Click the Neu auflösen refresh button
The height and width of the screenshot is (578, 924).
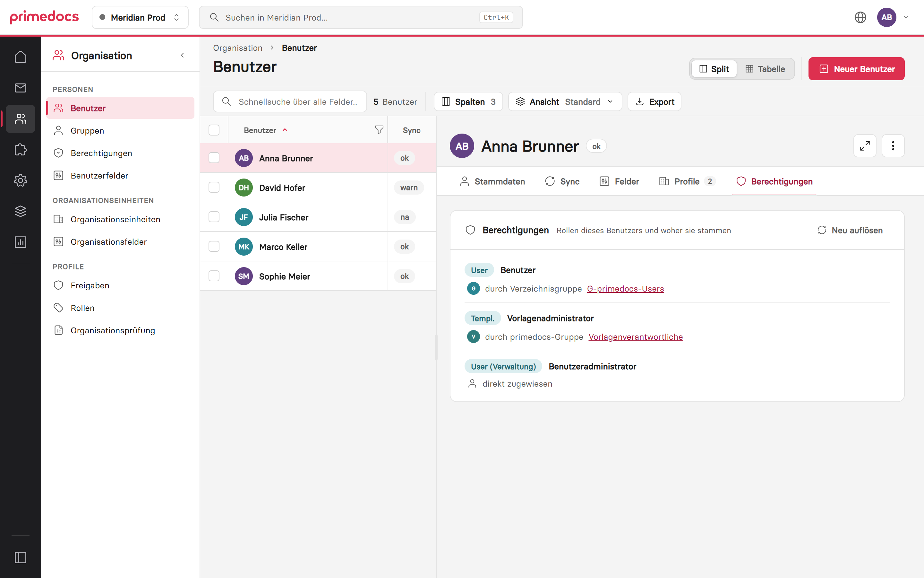tap(850, 230)
